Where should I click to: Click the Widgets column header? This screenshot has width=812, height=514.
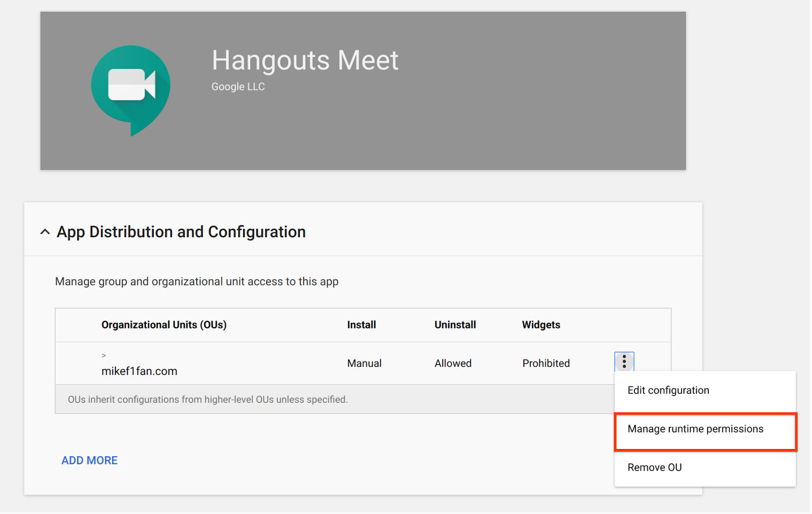tap(541, 325)
